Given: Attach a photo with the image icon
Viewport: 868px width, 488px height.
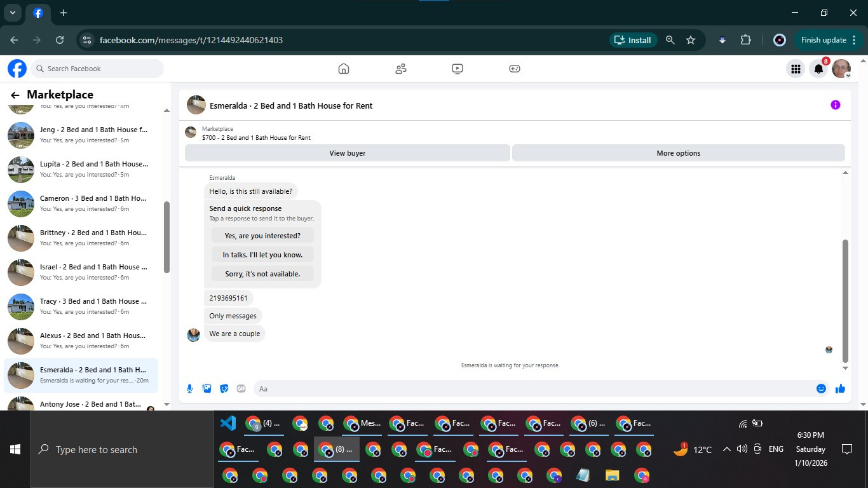Looking at the screenshot, I should click(x=207, y=388).
